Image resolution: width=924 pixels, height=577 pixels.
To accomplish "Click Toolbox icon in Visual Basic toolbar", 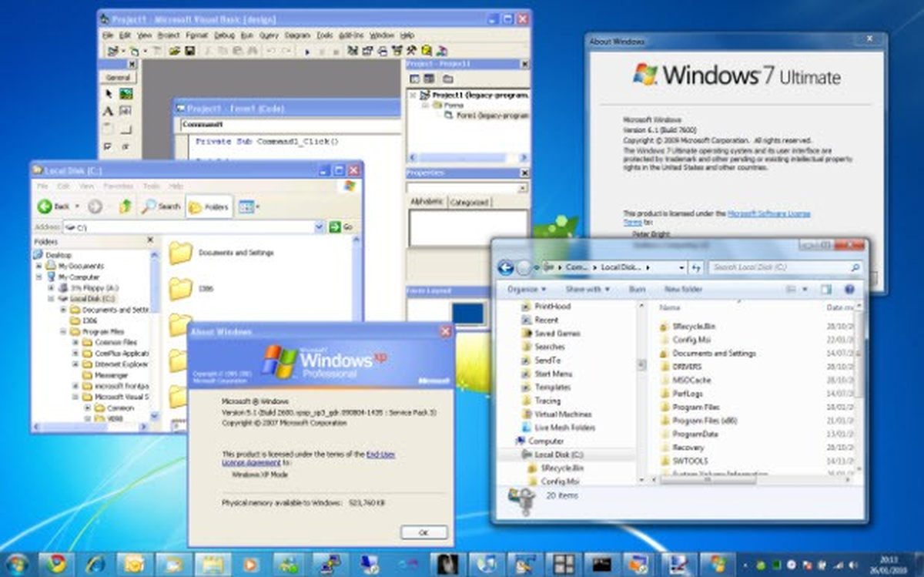I will coord(410,52).
